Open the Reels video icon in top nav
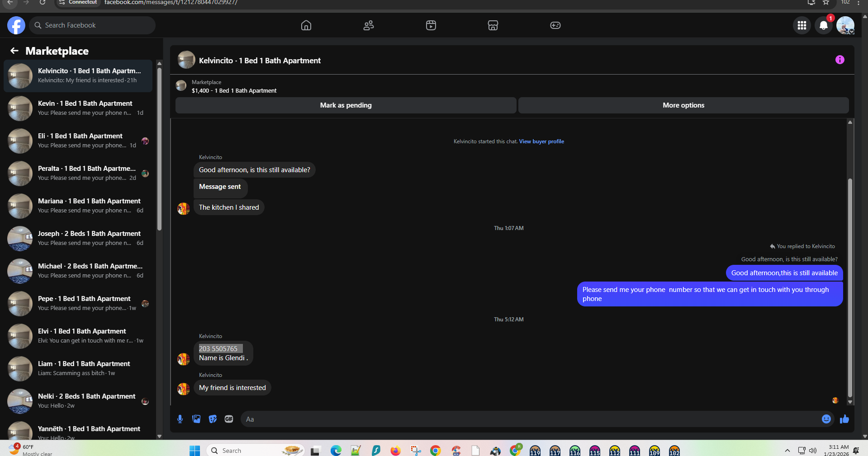Viewport: 868px width, 456px height. point(431,25)
